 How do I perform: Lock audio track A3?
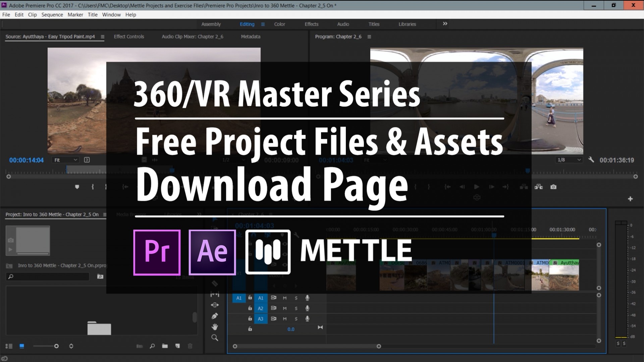click(250, 319)
